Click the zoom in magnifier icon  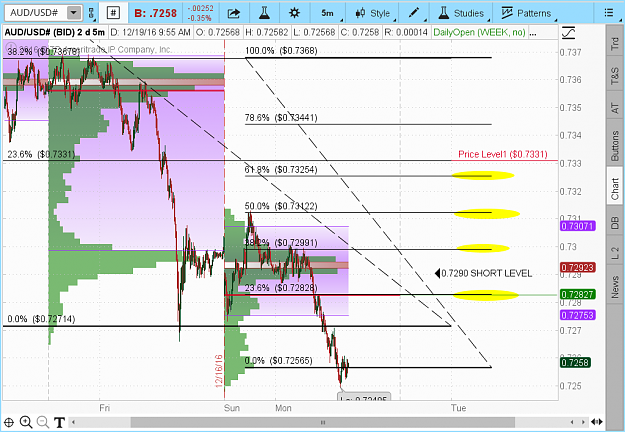26,422
